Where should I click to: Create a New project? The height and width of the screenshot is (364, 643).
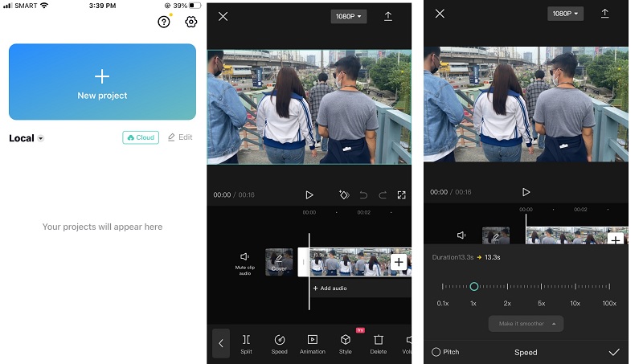(102, 82)
